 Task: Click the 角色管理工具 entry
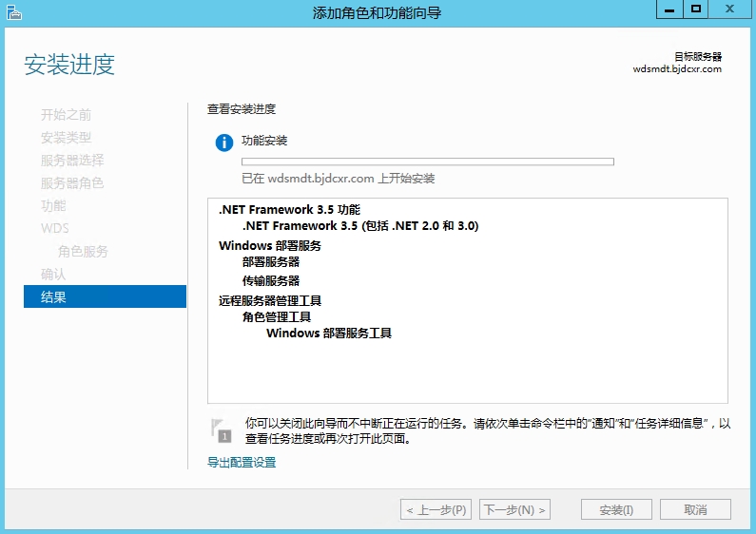[x=277, y=317]
